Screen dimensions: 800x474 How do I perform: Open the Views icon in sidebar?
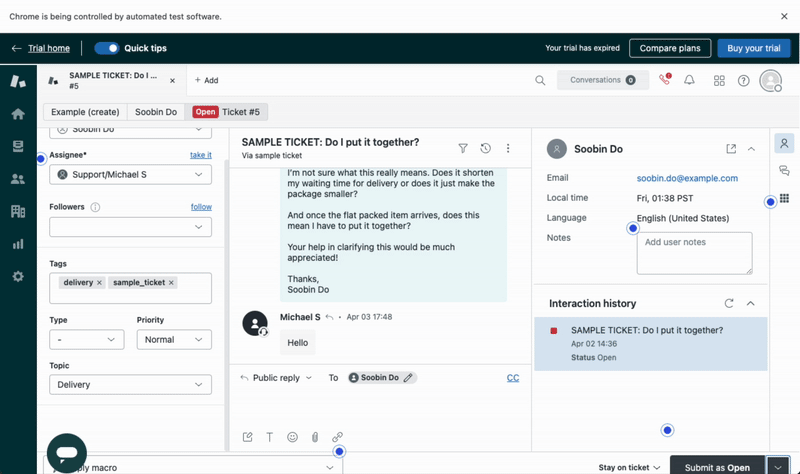(x=18, y=146)
